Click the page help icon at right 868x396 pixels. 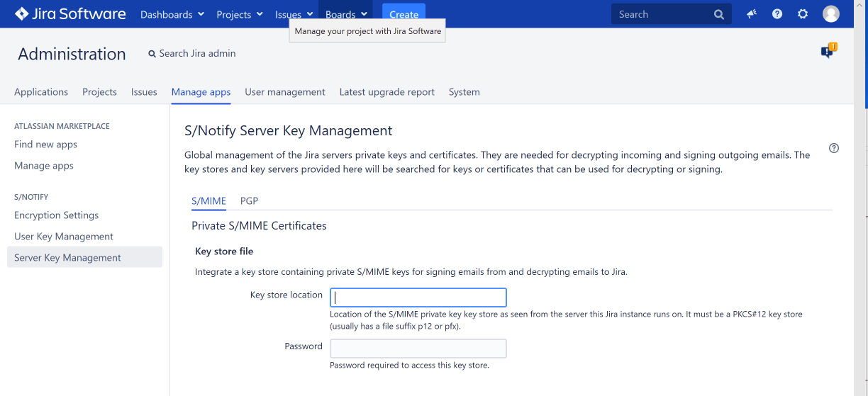coord(834,148)
